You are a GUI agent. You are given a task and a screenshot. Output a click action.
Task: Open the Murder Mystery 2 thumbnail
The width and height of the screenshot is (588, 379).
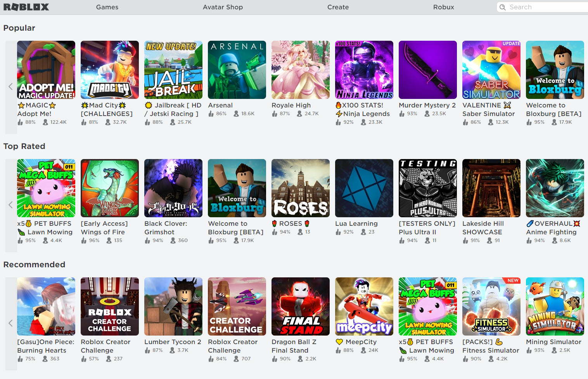[428, 70]
